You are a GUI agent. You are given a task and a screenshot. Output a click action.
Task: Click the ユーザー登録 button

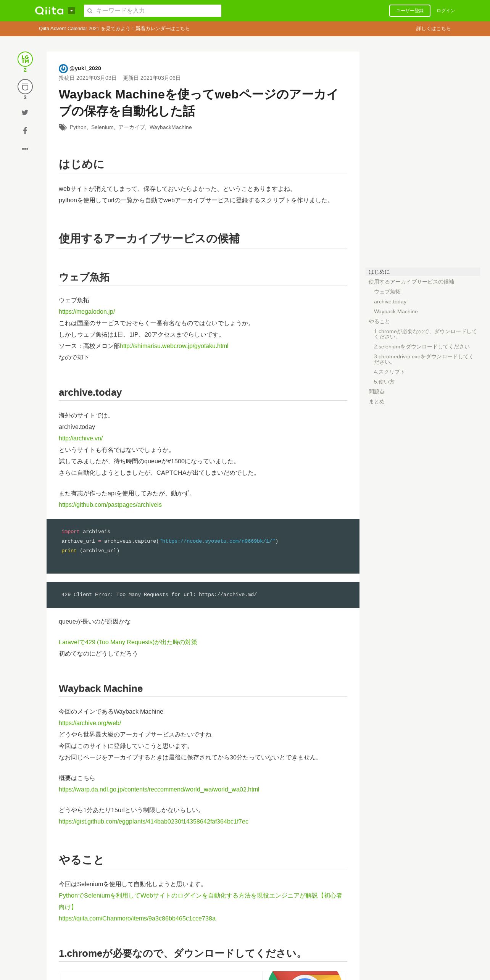click(x=409, y=11)
